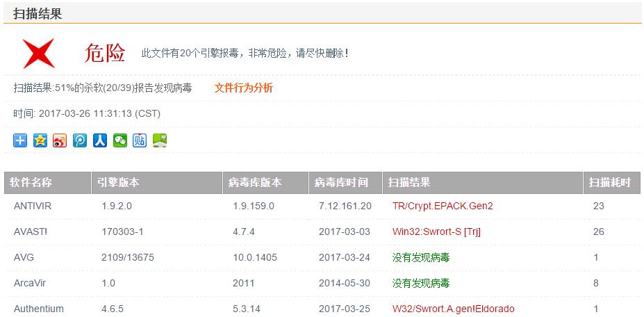Open the 文件行为分析 link
Screen dimensions: 644x317
(244, 88)
